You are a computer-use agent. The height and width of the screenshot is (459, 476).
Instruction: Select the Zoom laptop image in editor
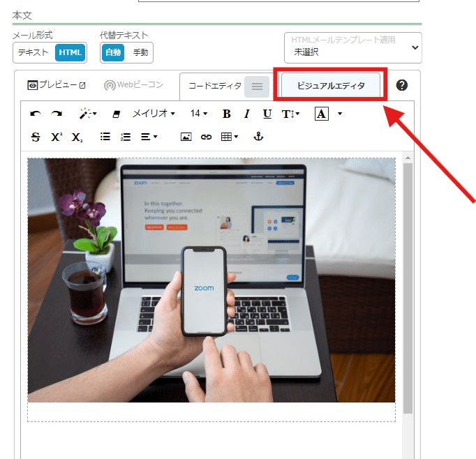[x=211, y=280]
